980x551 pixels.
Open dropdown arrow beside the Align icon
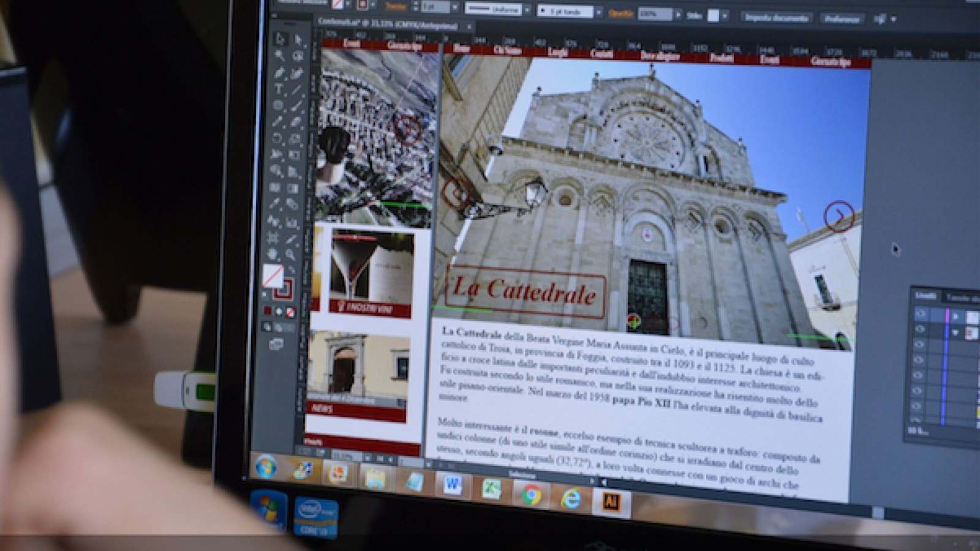tap(894, 20)
